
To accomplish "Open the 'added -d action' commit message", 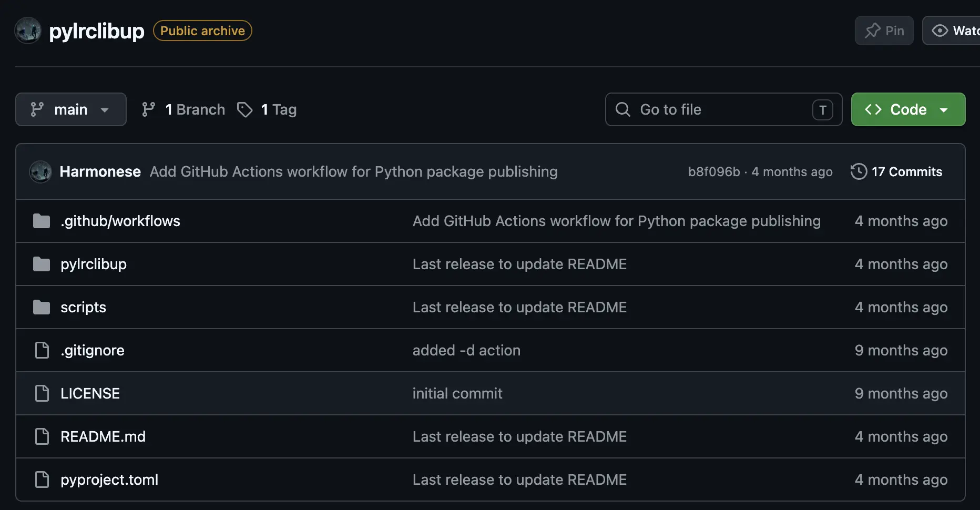I will (x=466, y=350).
